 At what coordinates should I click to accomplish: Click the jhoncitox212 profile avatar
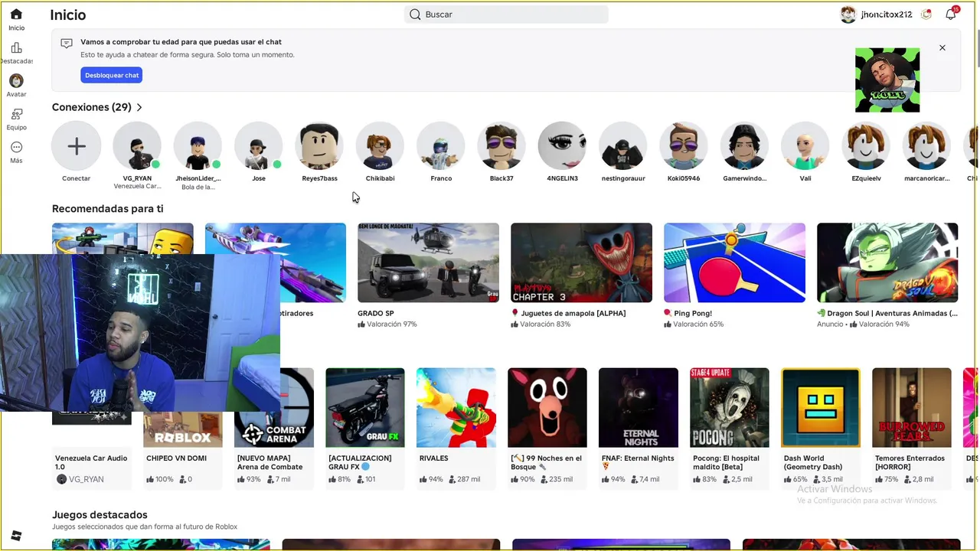[848, 15]
